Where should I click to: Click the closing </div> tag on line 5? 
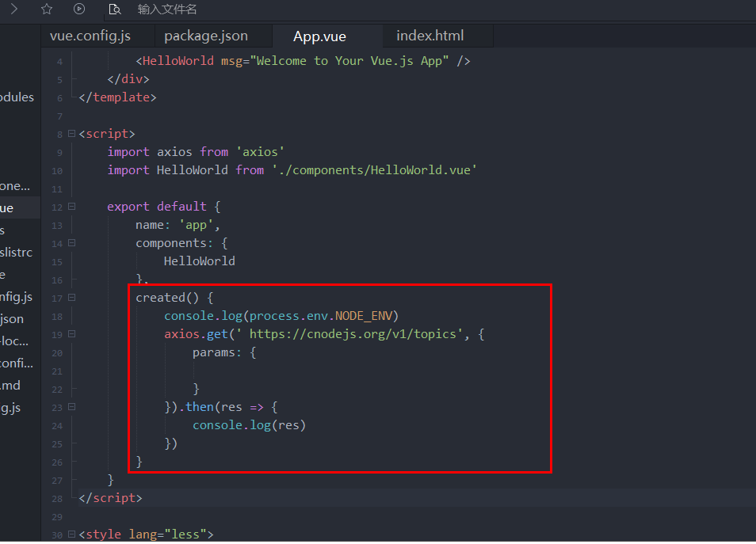[128, 78]
